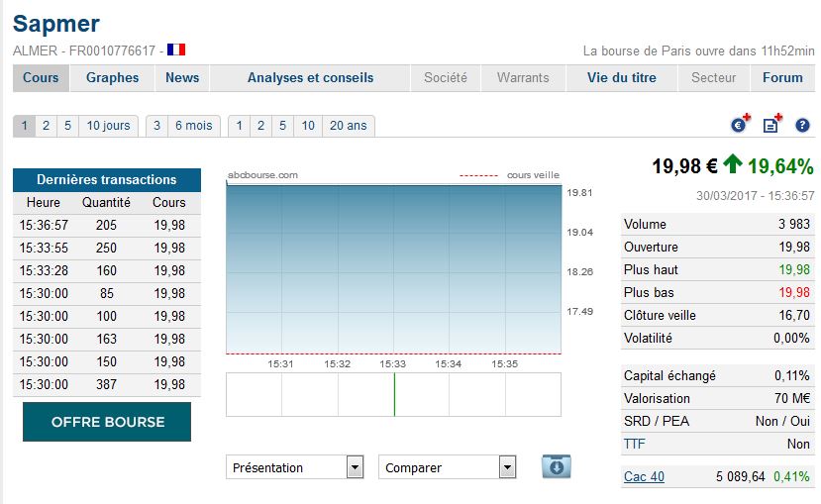Open the Vie du titre tab
Image resolution: width=821 pixels, height=504 pixels.
coord(622,78)
